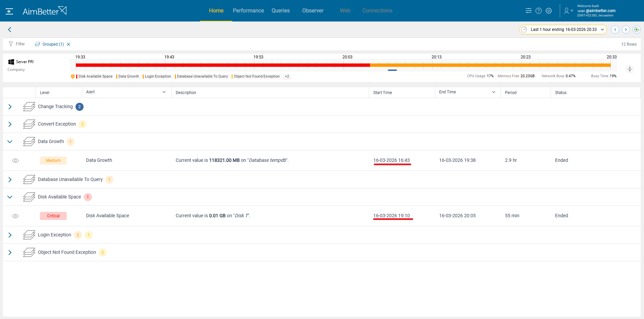
Task: Collapse the Data Growth group
Action: [10, 142]
